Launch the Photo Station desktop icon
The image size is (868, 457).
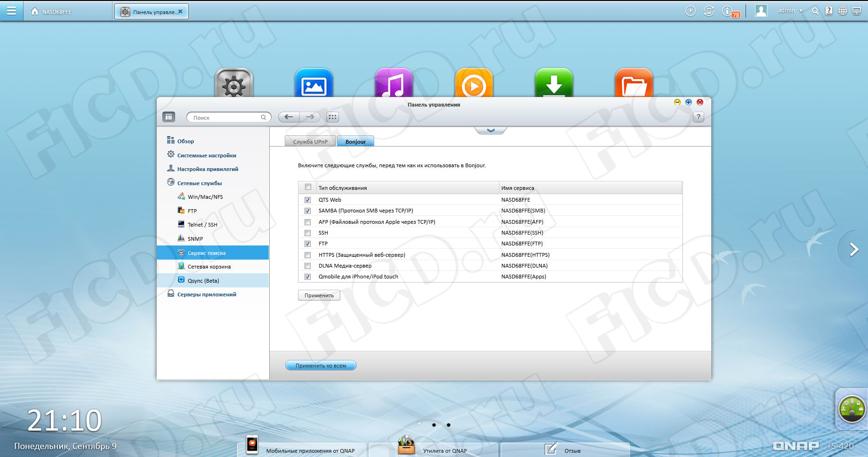point(314,83)
